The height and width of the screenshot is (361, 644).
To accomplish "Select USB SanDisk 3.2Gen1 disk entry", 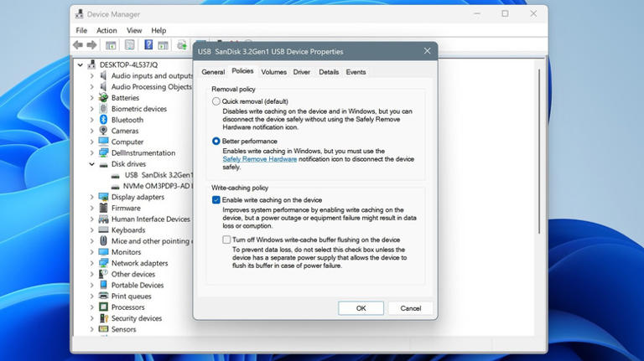I will (158, 175).
